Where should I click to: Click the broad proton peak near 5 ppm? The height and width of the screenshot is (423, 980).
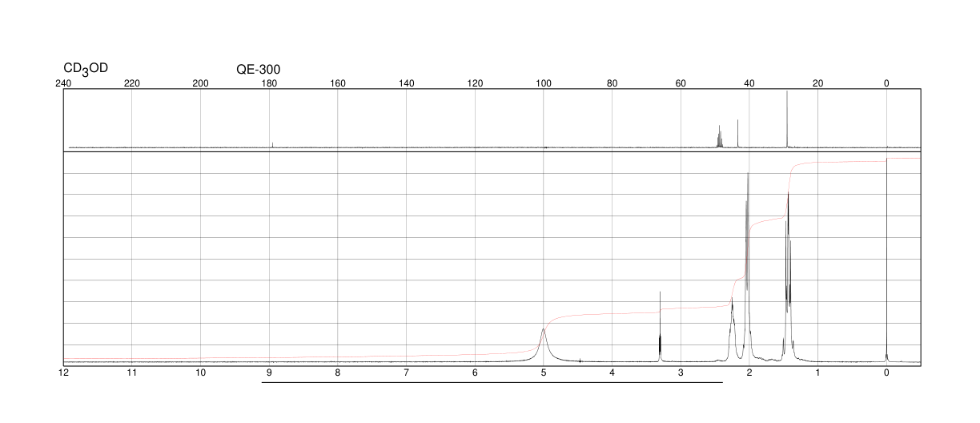pos(544,344)
